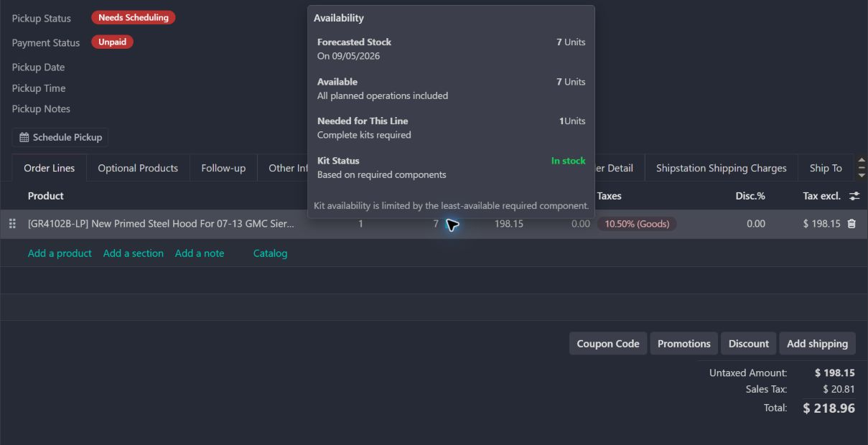Open the Optional Products tab
Screen dimensions: 868x445
138,168
